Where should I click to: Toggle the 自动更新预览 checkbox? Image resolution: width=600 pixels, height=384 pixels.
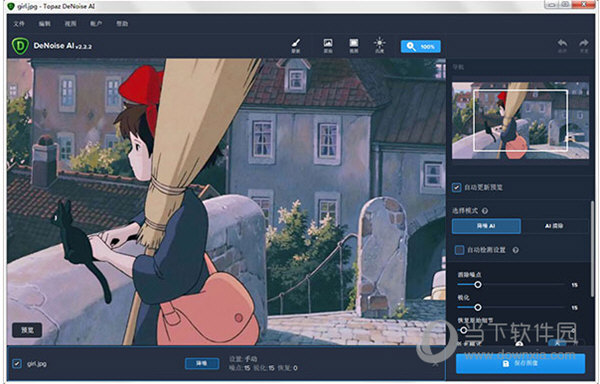click(x=456, y=187)
